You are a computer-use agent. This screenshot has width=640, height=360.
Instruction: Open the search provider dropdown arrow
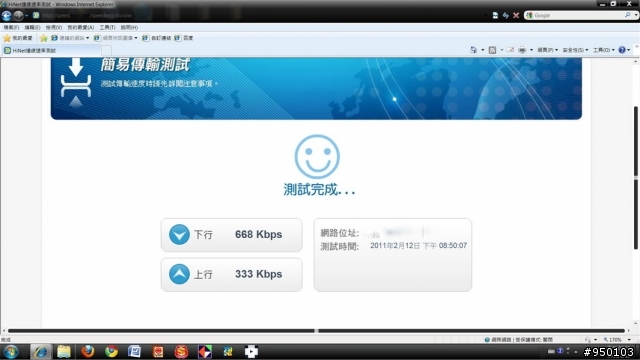636,15
